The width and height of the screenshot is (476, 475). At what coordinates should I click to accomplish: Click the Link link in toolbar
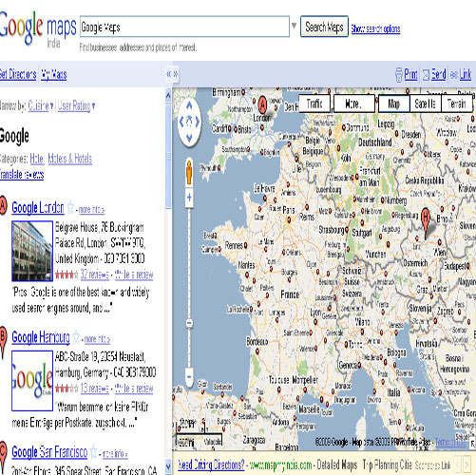tap(466, 75)
